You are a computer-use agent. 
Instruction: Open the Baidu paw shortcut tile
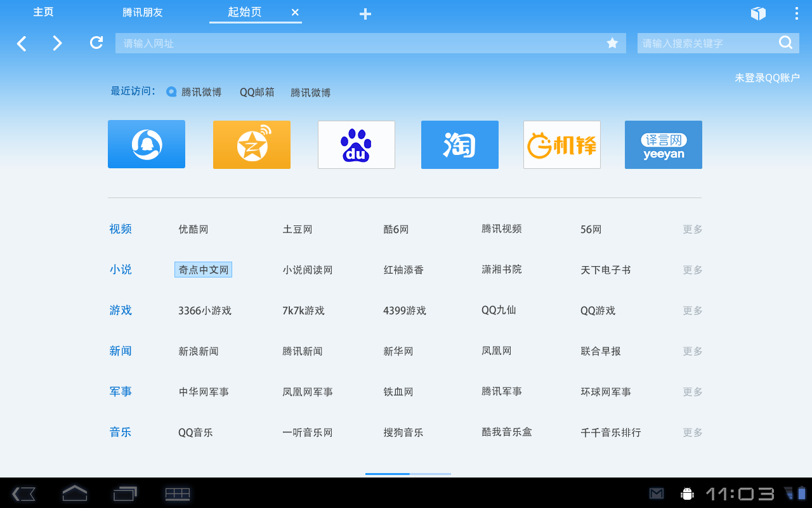(x=357, y=145)
